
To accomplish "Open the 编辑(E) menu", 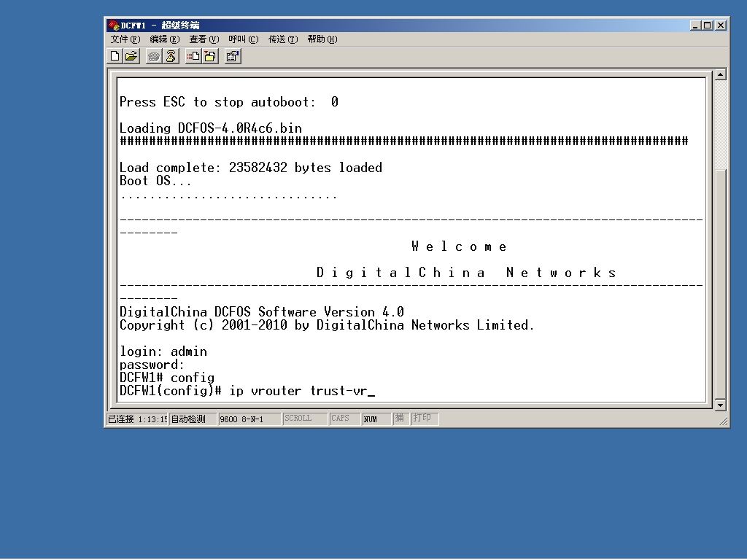I will (164, 39).
